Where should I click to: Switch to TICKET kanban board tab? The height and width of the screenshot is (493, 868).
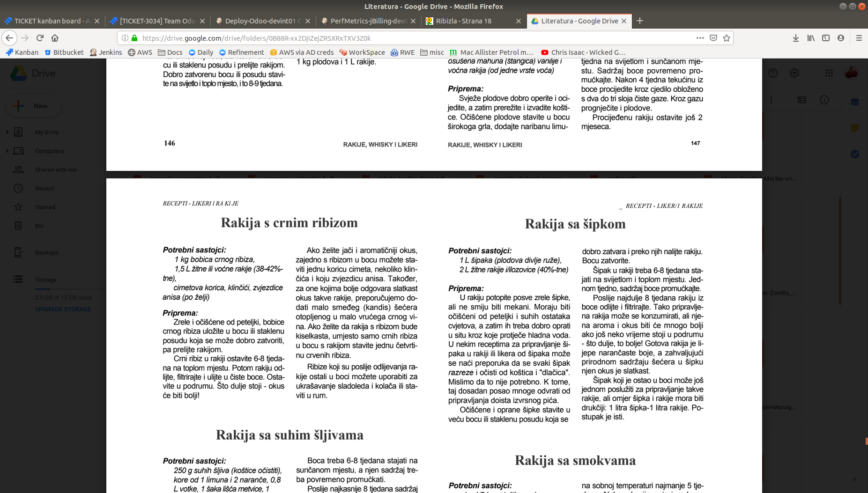(52, 21)
